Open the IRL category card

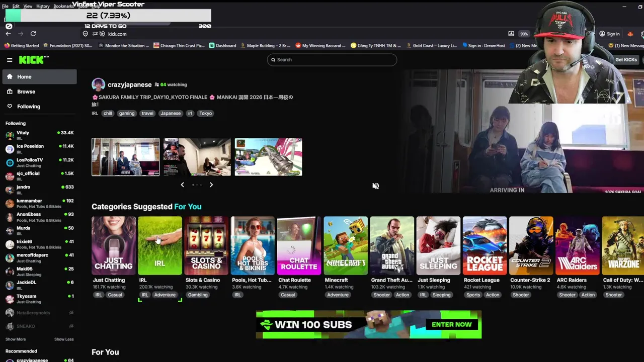point(160,246)
